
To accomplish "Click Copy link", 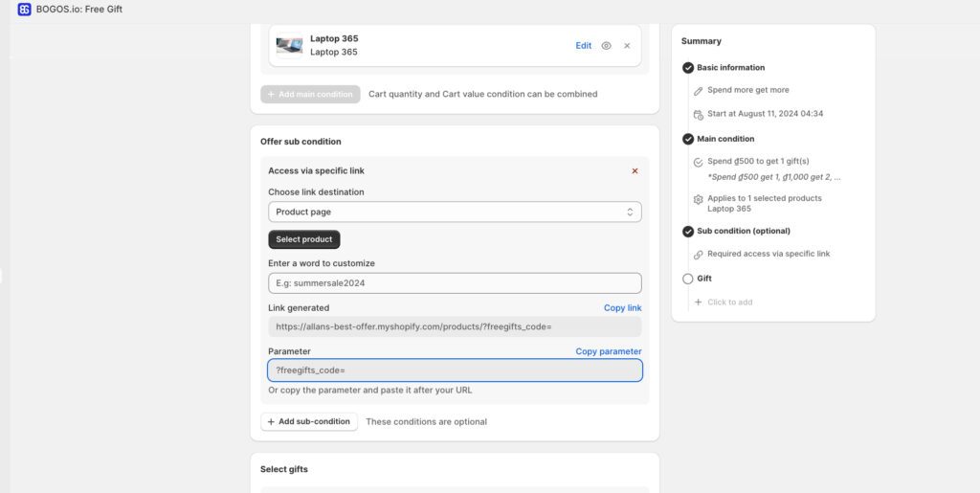I will point(622,308).
